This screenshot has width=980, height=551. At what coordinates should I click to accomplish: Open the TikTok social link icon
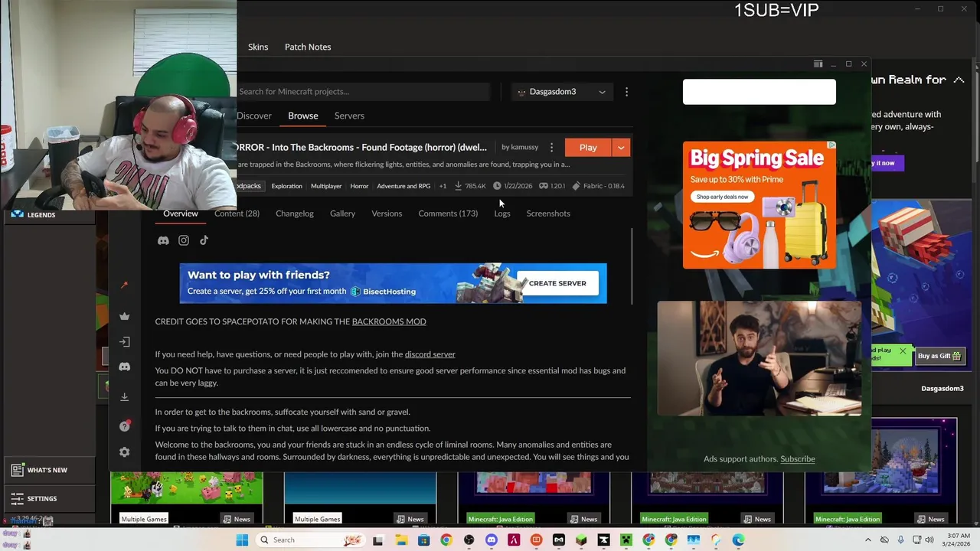point(204,240)
